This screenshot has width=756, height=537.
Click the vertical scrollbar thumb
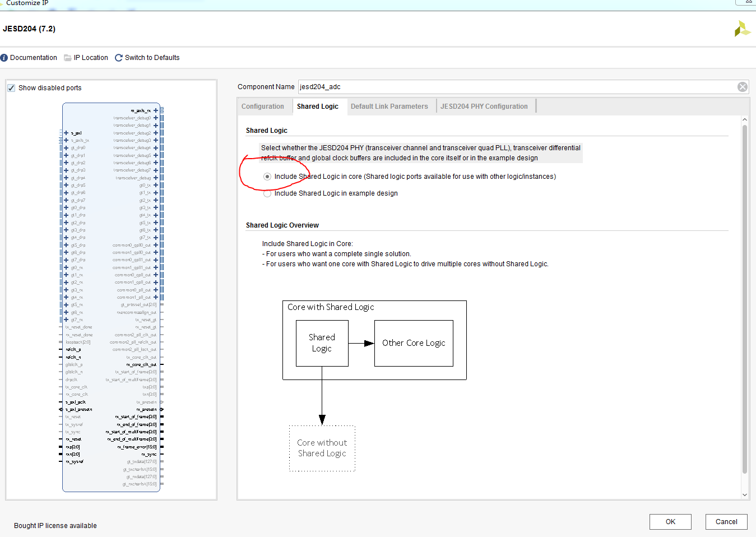pyautogui.click(x=745, y=300)
